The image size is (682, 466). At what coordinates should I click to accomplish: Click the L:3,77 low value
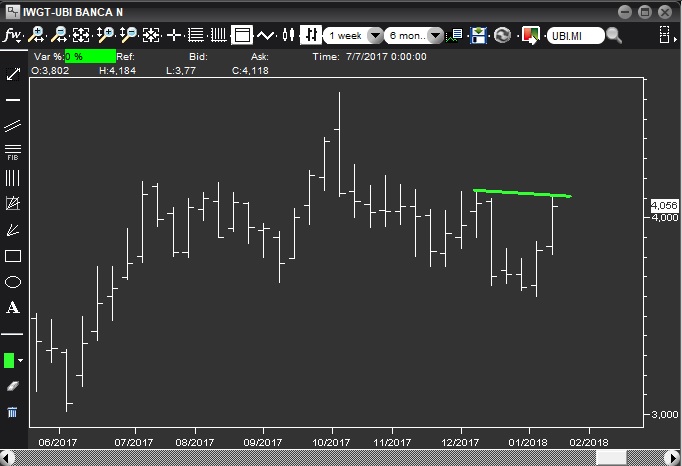pos(181,70)
